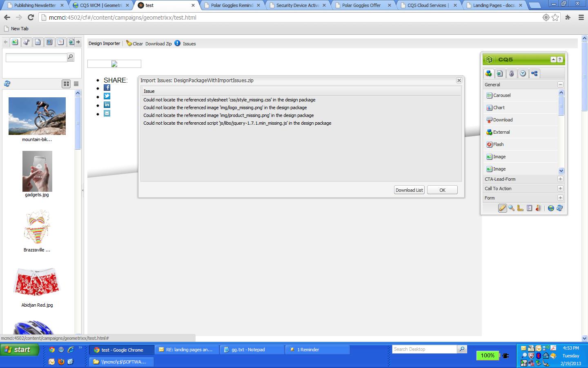588x368 pixels.
Task: Select the logo_missing.png issue row
Action: pos(301,108)
